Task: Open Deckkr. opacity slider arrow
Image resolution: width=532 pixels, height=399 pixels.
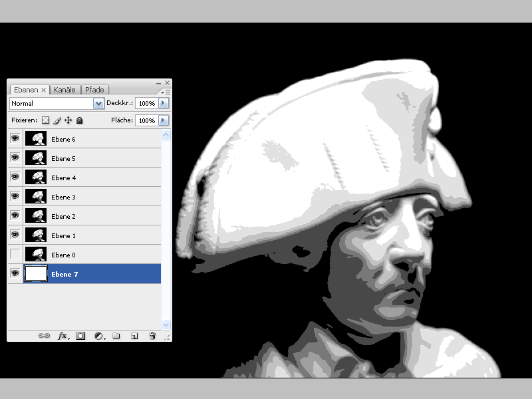Action: click(x=164, y=103)
